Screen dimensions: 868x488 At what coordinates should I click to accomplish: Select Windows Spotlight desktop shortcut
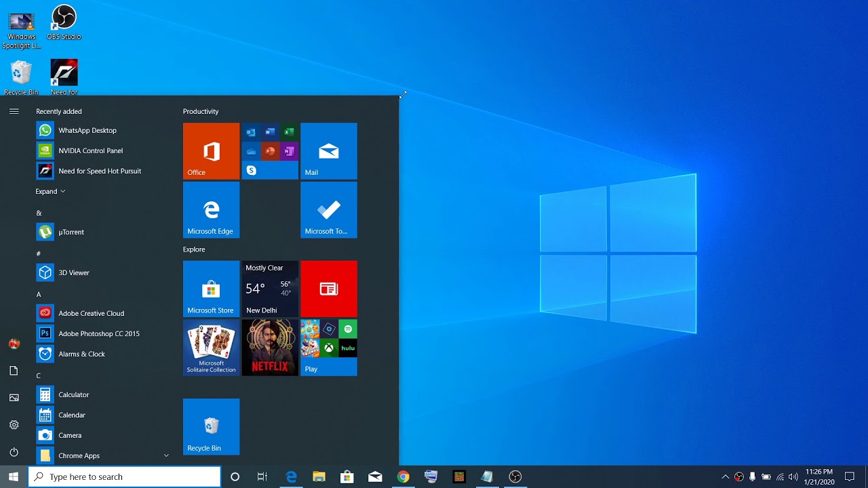tap(21, 30)
